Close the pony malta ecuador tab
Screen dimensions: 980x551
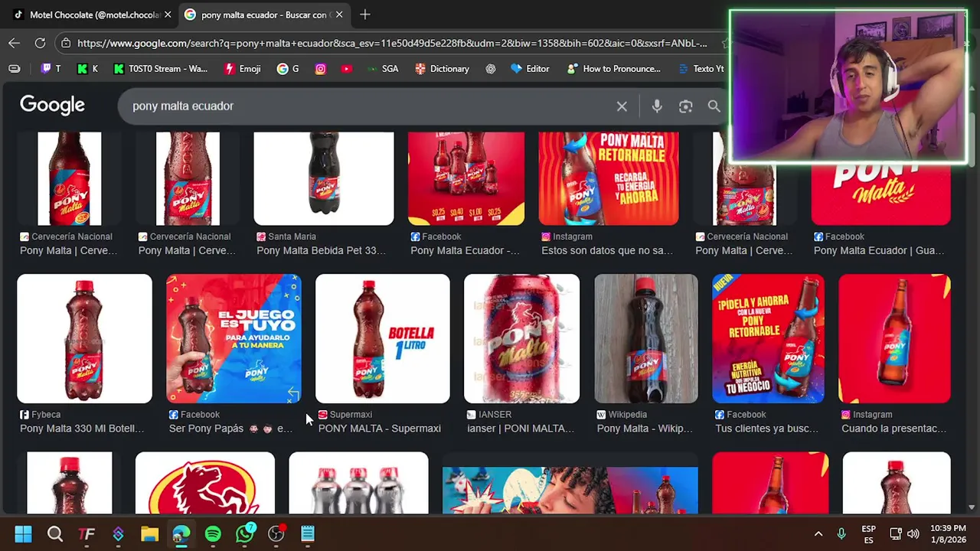tap(339, 15)
